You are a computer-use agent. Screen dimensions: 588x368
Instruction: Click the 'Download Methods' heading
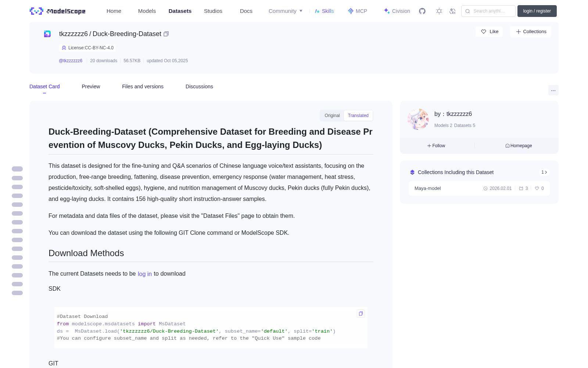pos(86,253)
